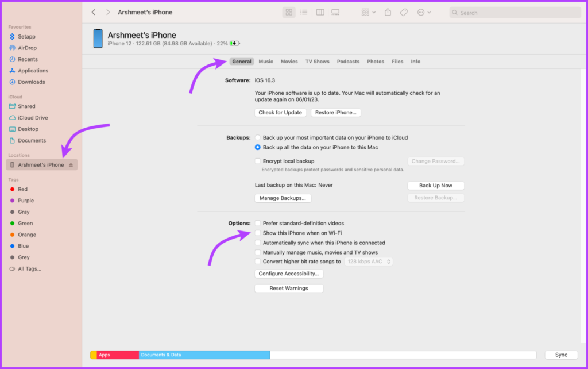Select back up to iCloud radio option
Viewport: 588px width, 369px height.
pyautogui.click(x=258, y=138)
